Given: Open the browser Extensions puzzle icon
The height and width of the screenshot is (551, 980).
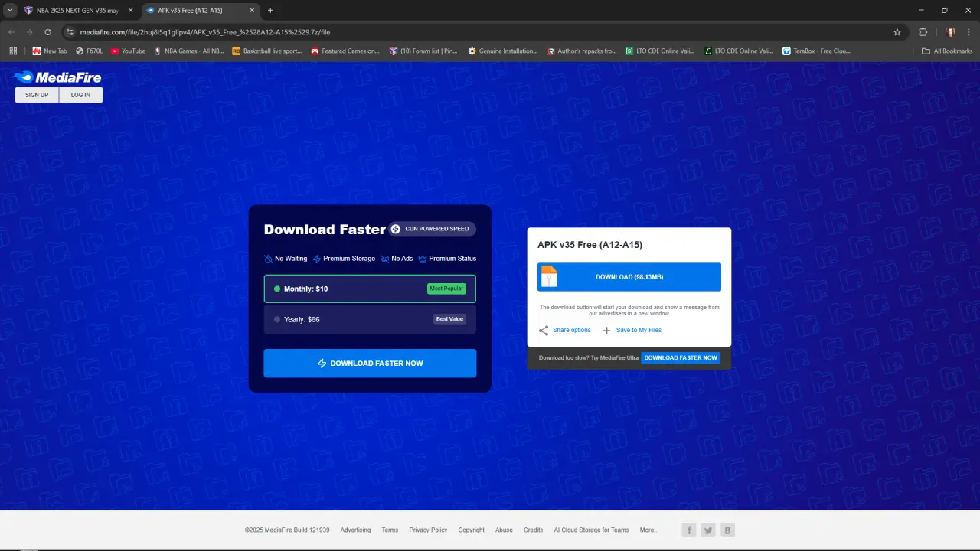Looking at the screenshot, I should [923, 32].
